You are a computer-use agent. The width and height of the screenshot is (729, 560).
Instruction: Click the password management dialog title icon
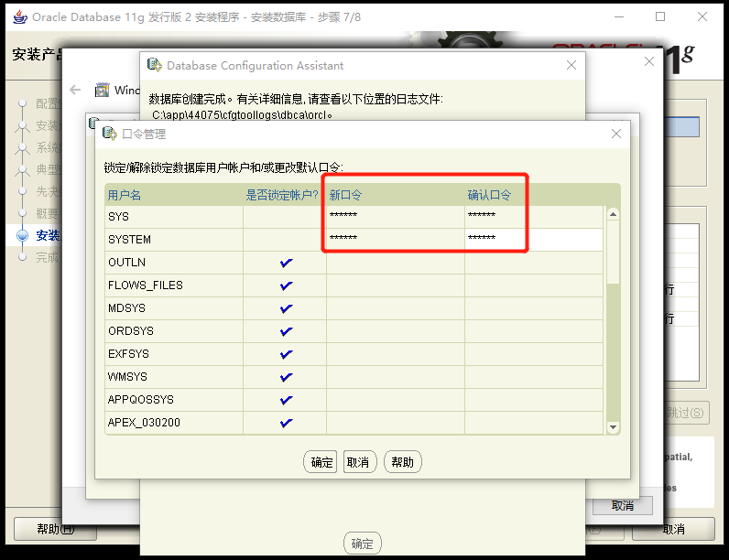tap(109, 134)
